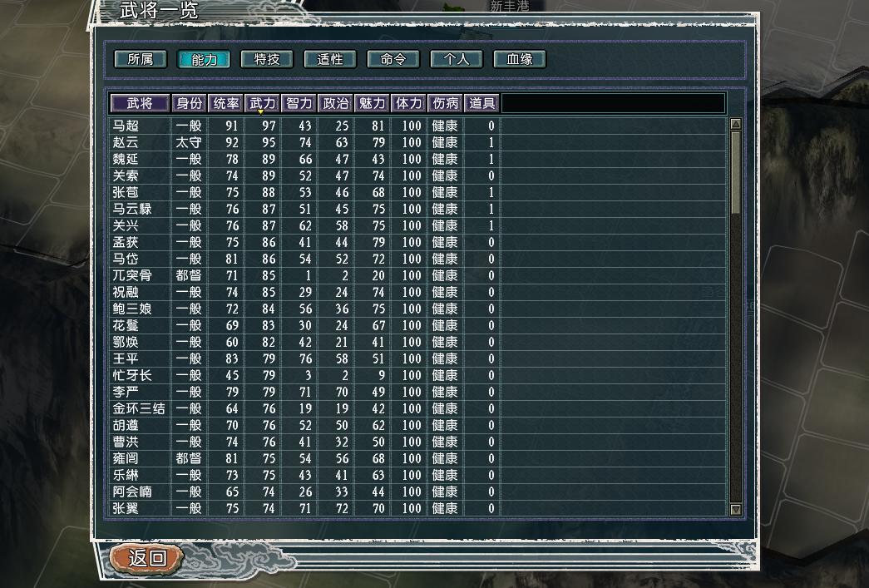869x588 pixels.
Task: Sort by 体力 column header
Action: (408, 103)
